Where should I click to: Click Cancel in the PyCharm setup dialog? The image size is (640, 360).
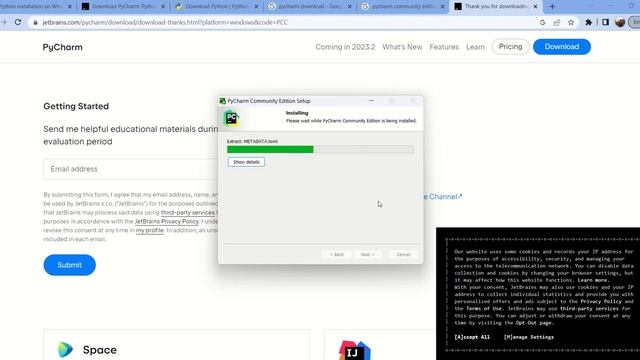click(403, 254)
